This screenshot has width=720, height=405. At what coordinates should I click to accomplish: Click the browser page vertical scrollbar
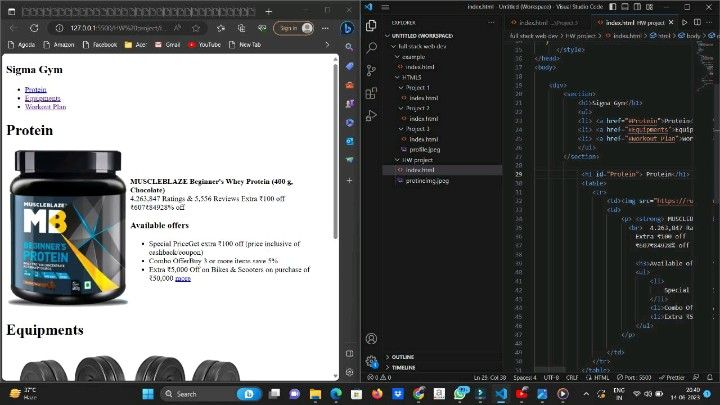click(335, 152)
